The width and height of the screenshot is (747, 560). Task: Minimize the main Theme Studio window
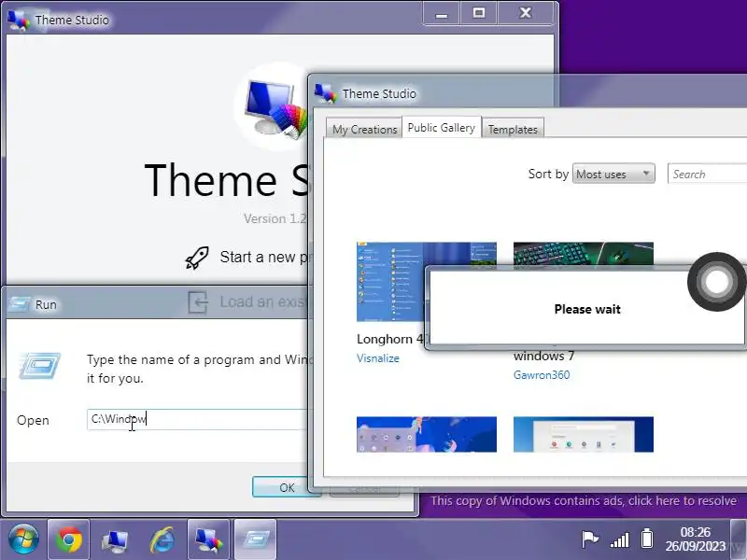[x=441, y=14]
